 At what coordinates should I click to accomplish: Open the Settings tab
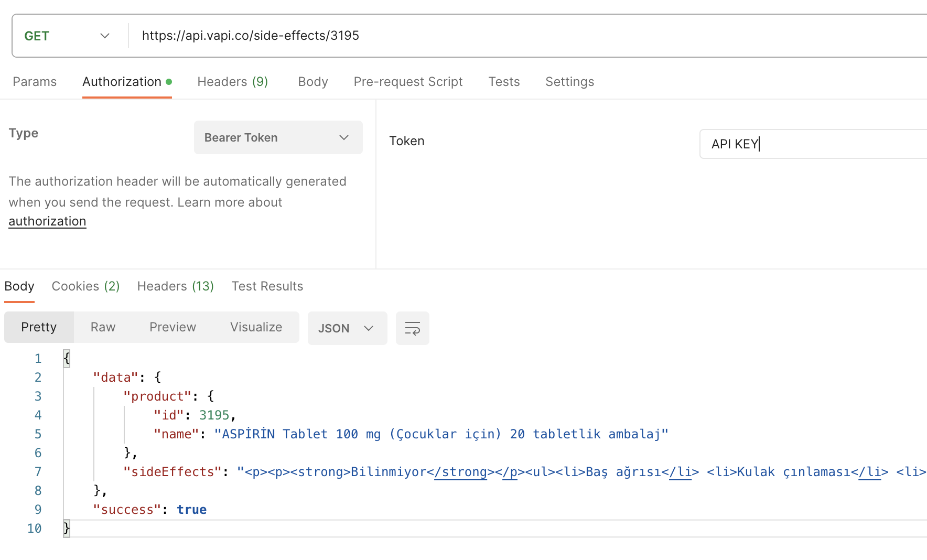pyautogui.click(x=569, y=82)
